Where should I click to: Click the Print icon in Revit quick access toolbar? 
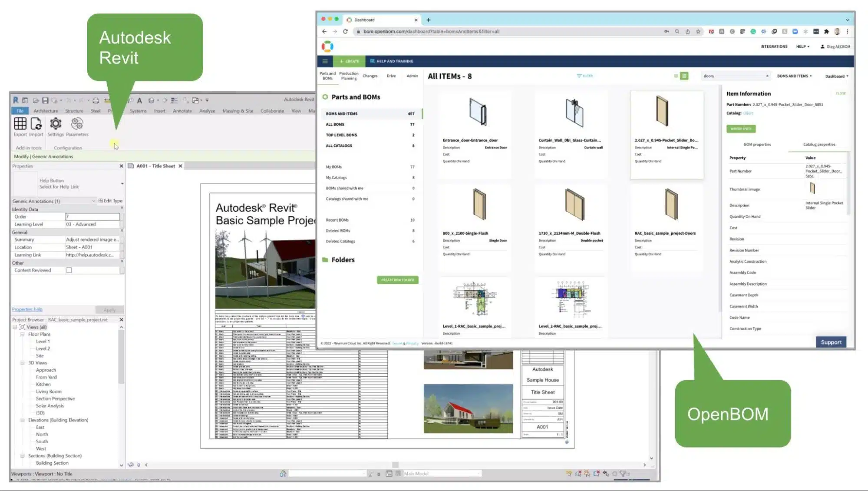click(x=96, y=100)
